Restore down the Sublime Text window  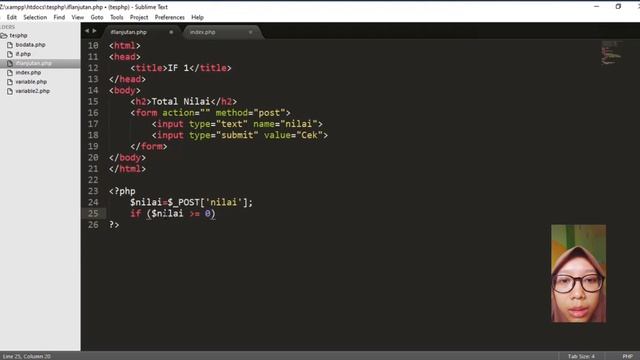(618, 7)
